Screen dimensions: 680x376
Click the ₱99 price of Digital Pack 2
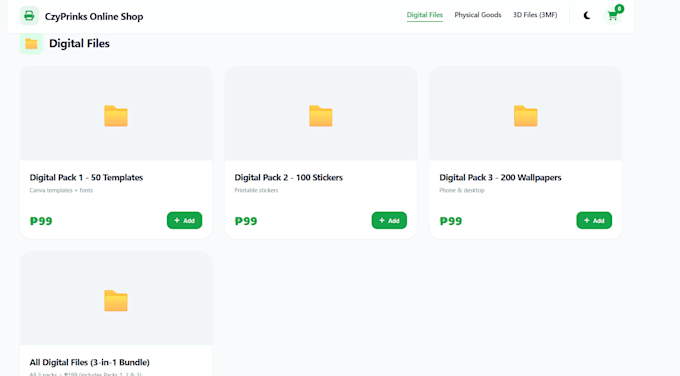246,221
